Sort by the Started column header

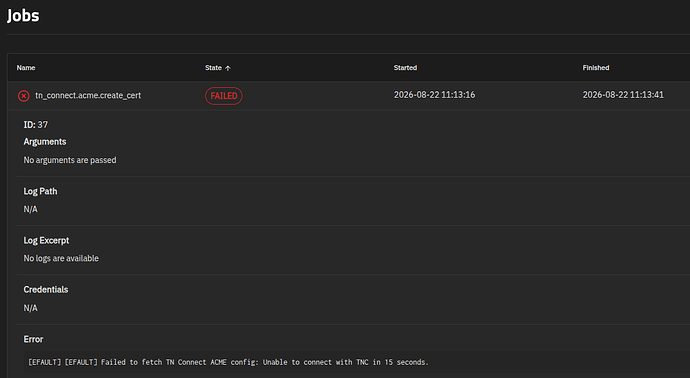tap(405, 68)
